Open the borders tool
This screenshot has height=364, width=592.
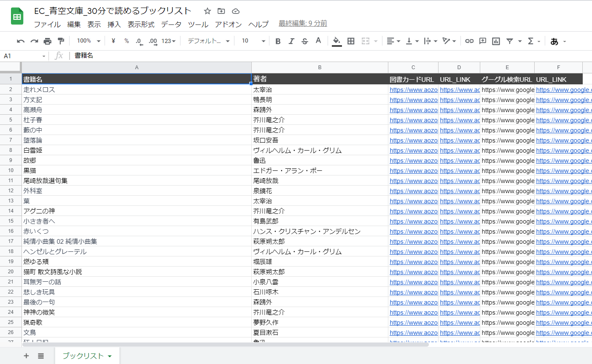(x=351, y=41)
